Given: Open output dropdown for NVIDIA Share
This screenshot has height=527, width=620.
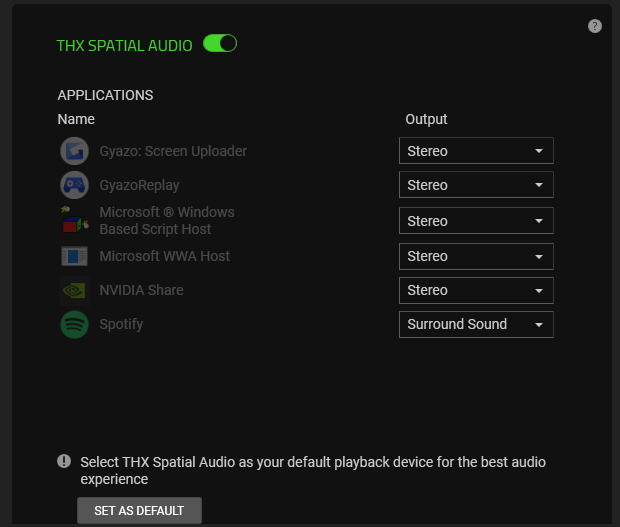Looking at the screenshot, I should click(476, 291).
